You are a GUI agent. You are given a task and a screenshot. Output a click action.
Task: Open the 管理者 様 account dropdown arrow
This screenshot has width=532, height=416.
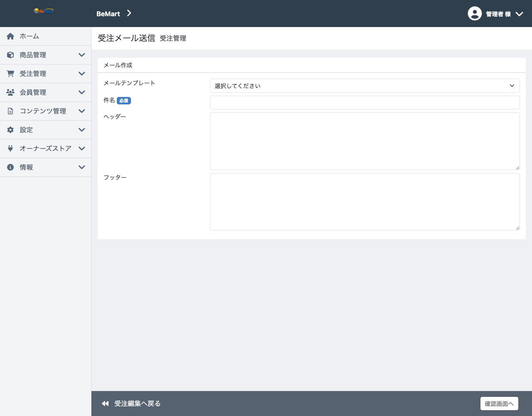(x=519, y=14)
